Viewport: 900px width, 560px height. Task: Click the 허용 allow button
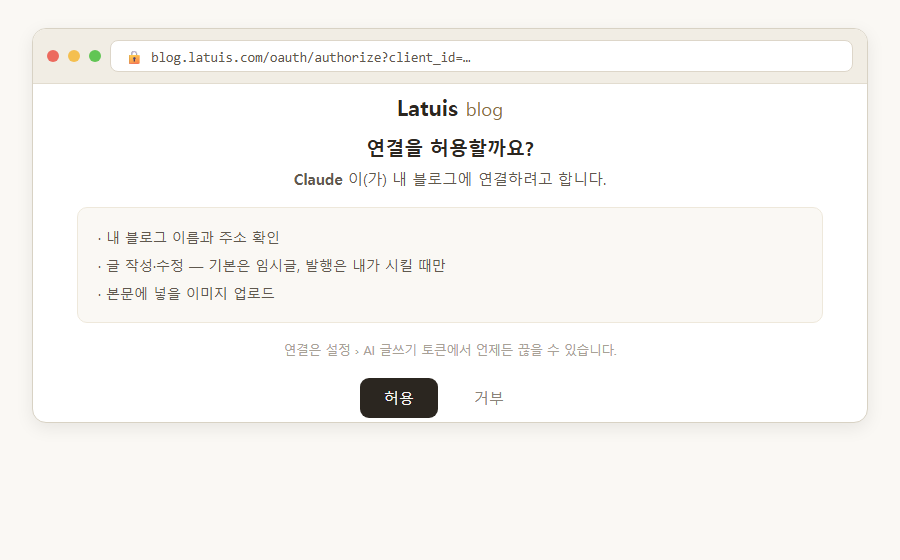pyautogui.click(x=398, y=398)
